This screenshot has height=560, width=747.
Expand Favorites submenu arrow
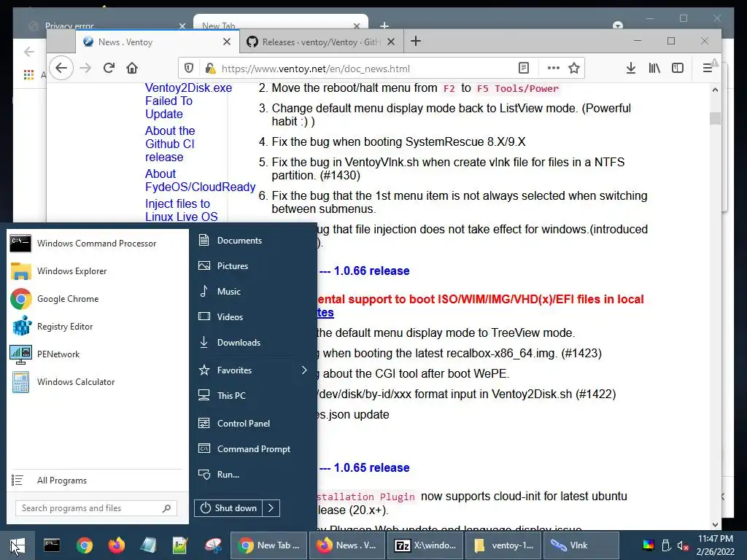click(304, 370)
